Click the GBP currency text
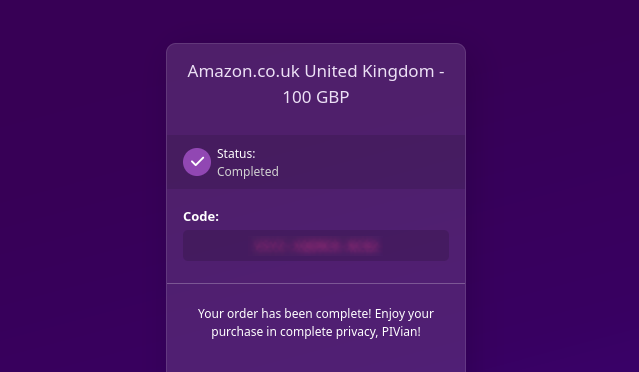This screenshot has height=372, width=639. point(333,97)
